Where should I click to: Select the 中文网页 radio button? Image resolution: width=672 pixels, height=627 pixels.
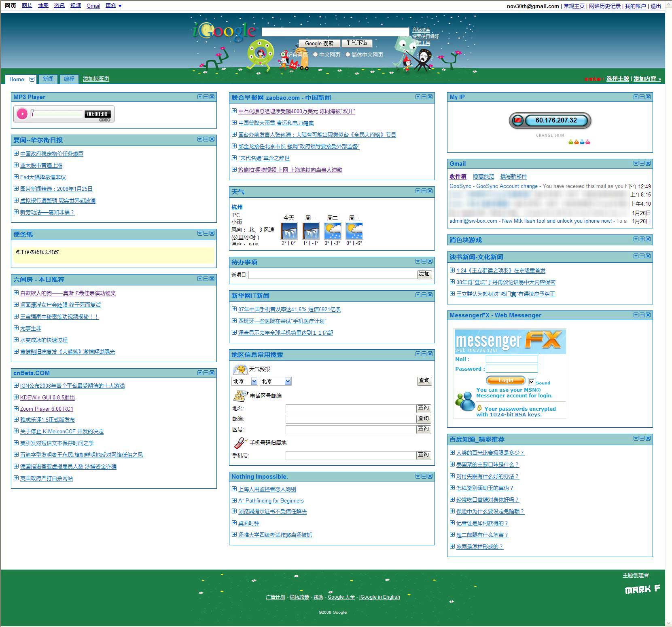316,55
